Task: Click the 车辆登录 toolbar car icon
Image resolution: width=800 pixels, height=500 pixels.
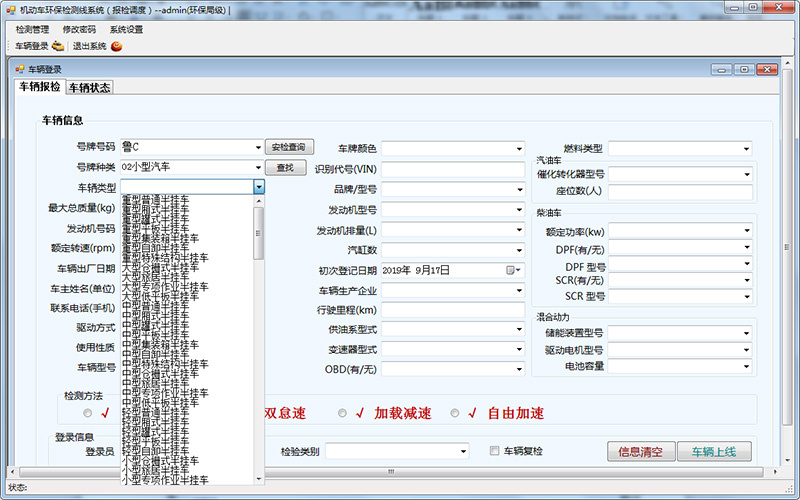Action: (x=58, y=46)
